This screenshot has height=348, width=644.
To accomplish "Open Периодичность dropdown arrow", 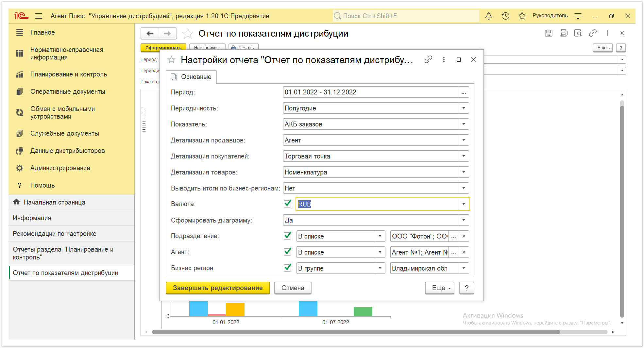I will point(464,108).
